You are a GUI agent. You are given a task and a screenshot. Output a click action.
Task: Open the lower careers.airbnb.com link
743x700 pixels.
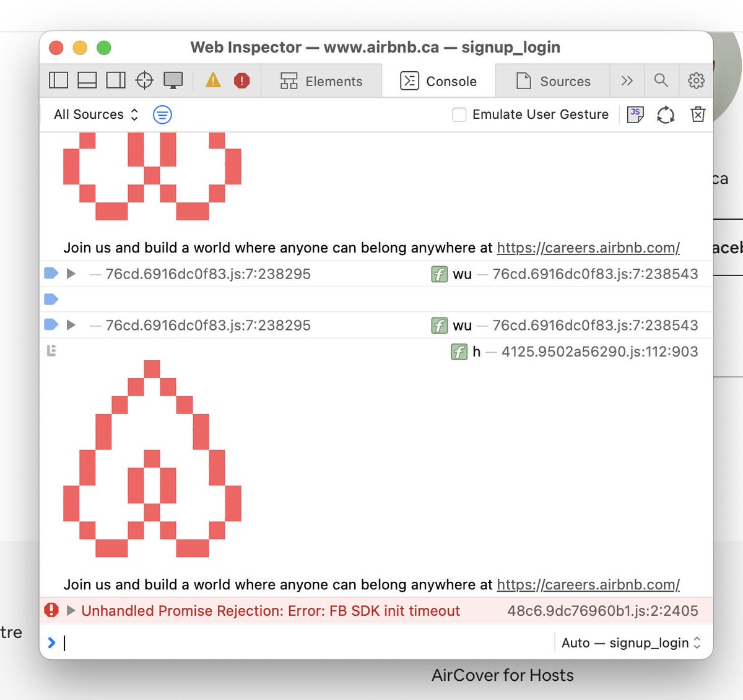(x=588, y=584)
